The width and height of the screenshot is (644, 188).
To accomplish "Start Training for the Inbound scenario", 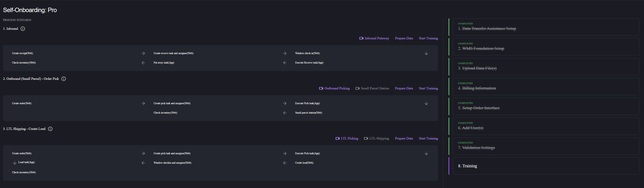I will pyautogui.click(x=428, y=38).
